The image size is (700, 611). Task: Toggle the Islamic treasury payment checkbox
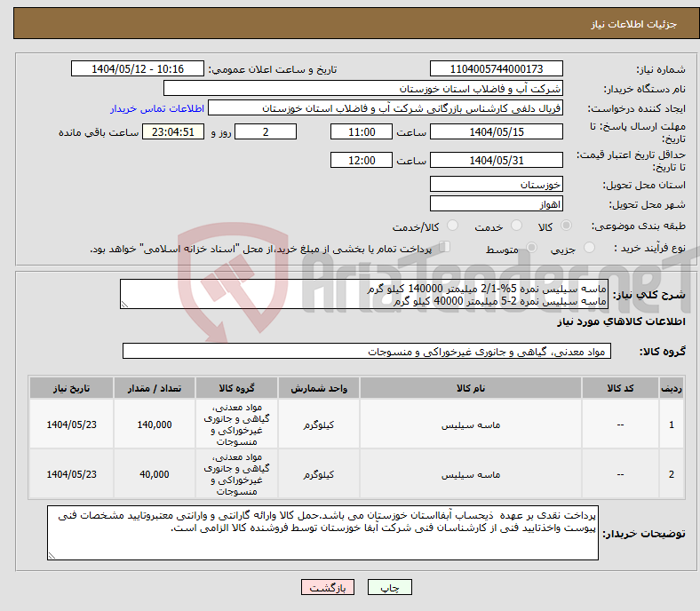444,247
